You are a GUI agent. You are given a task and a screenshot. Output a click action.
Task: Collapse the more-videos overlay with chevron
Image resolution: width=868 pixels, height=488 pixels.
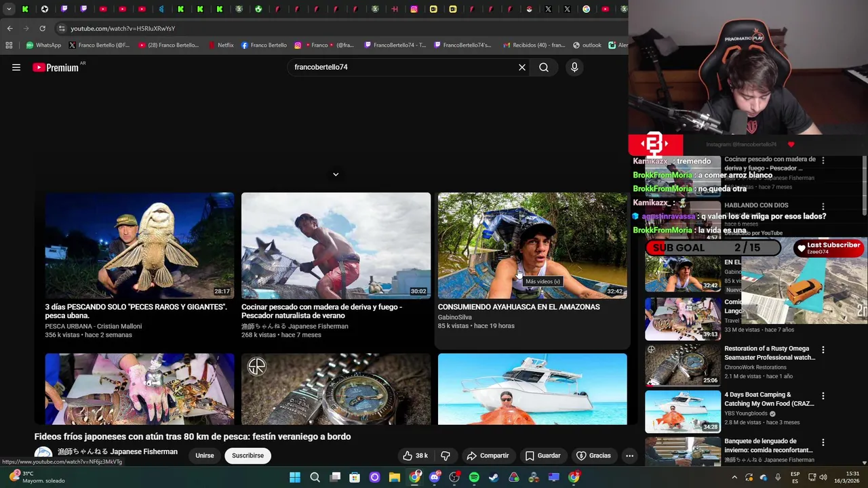pos(335,174)
